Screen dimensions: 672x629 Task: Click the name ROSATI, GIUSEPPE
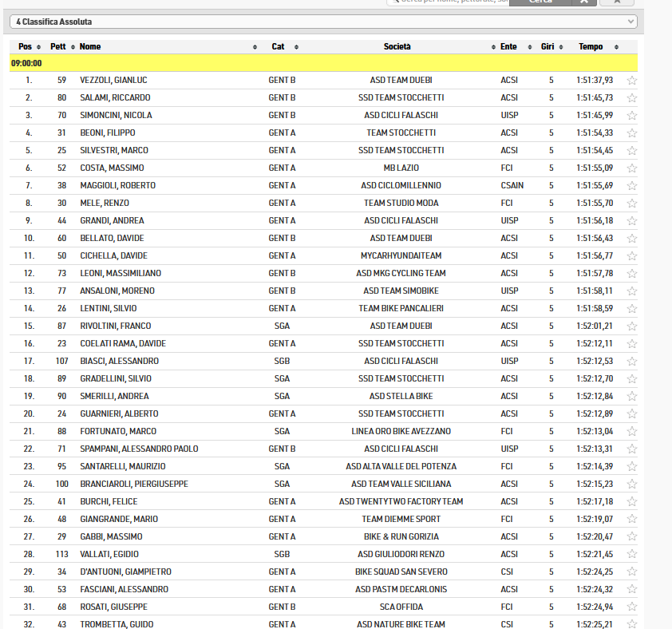pos(113,607)
